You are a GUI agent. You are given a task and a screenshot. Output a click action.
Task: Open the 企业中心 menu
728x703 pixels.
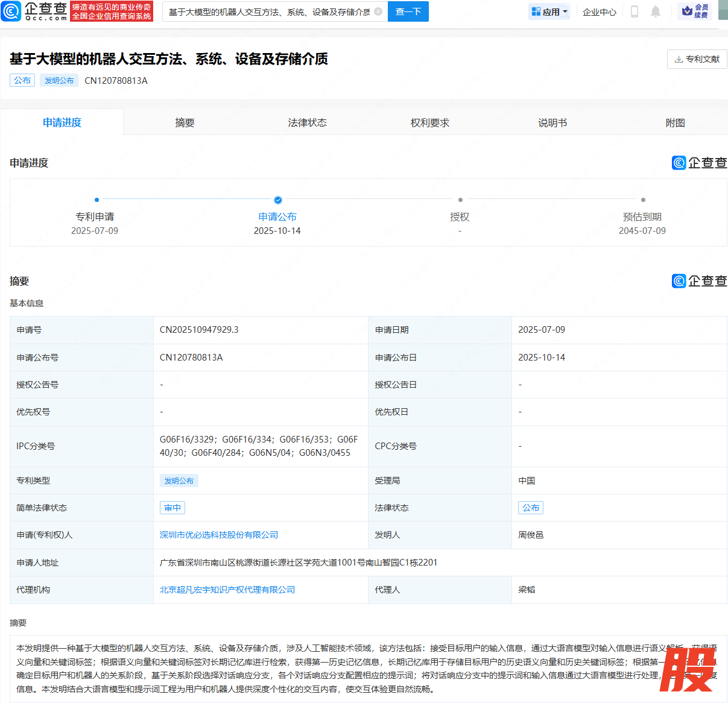tap(599, 11)
